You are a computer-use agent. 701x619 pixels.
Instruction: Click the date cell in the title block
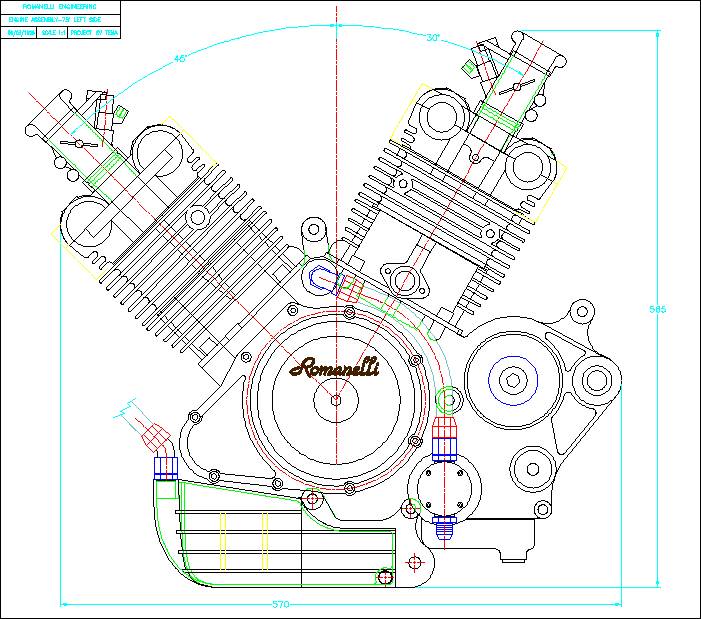pos(21,33)
